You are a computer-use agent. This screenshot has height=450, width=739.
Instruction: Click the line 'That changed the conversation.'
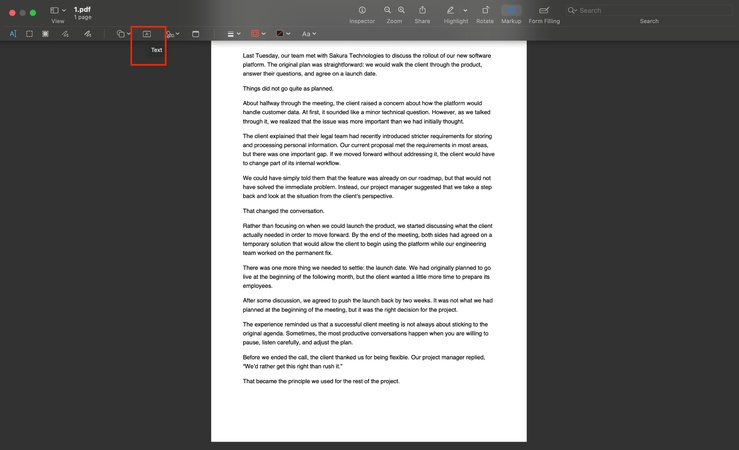click(283, 211)
